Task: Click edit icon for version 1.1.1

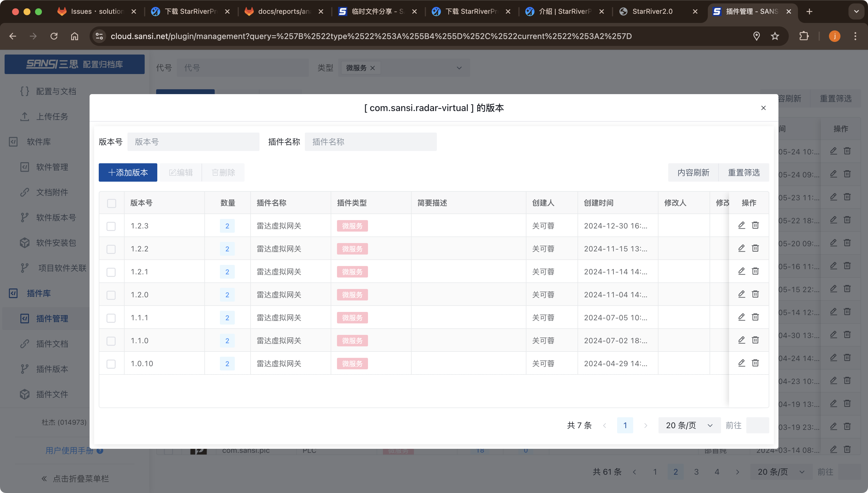Action: point(741,317)
